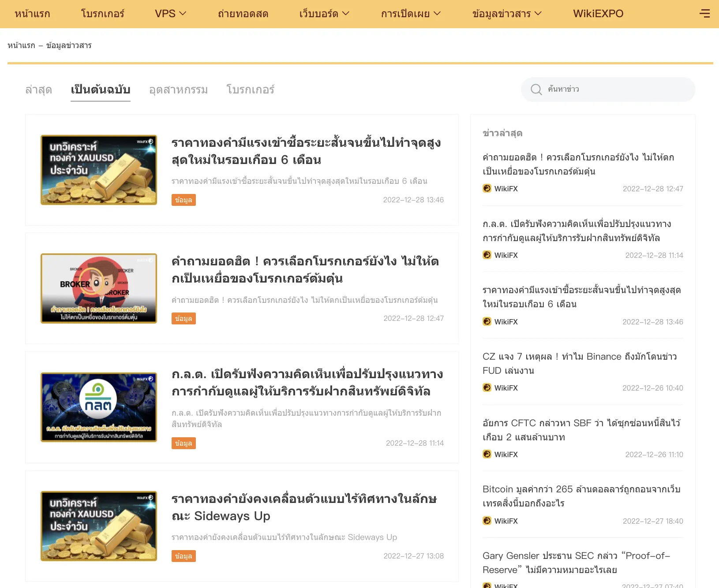Open sidebar news CZ แจง 7 เหตุผล
719x588 pixels.
click(x=580, y=363)
